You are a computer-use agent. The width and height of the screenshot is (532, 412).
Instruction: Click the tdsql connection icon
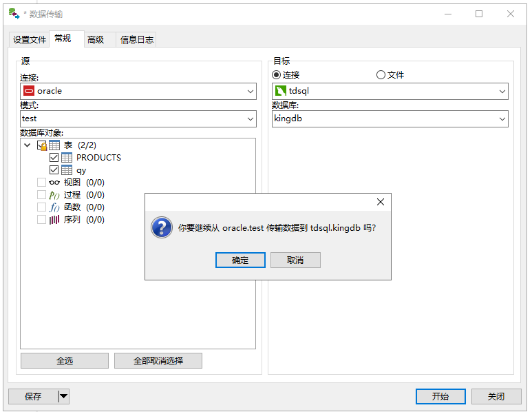tap(281, 91)
